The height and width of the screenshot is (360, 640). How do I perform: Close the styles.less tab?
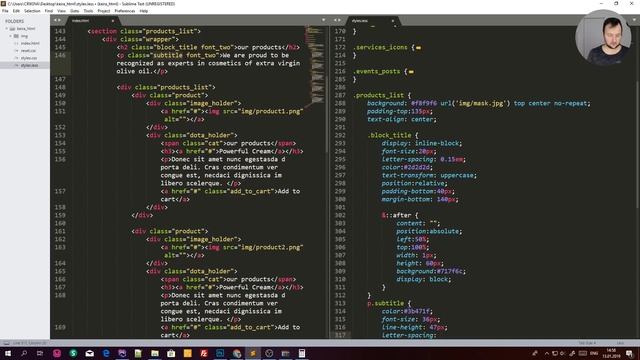(393, 21)
